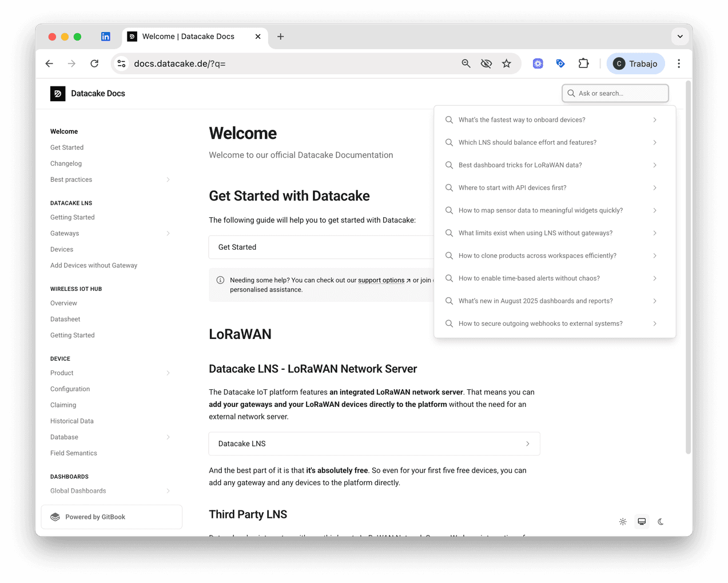
Task: Open Add Devices without Gateway page
Action: (94, 265)
